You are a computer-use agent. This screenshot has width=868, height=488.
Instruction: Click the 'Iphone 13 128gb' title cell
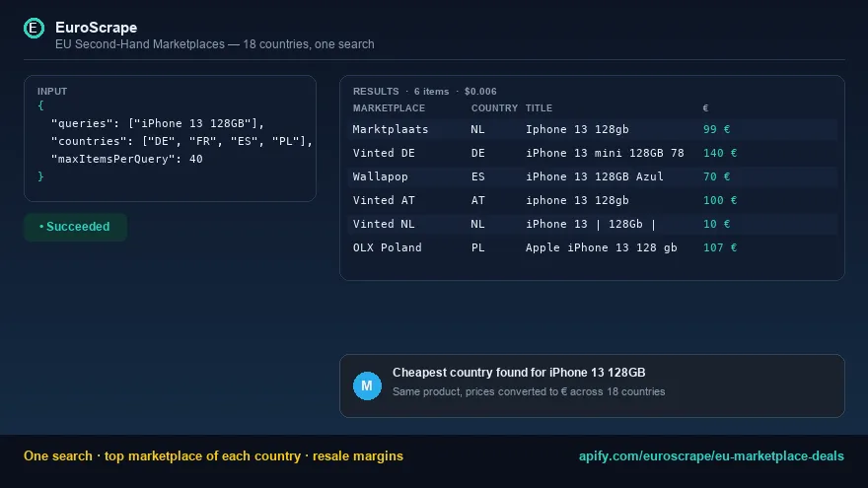coord(577,129)
